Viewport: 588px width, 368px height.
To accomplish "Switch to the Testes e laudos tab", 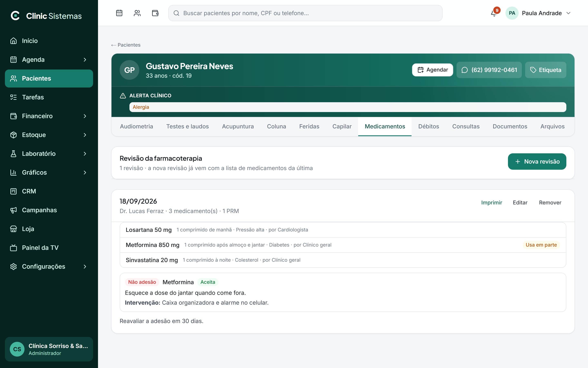I will click(x=187, y=126).
